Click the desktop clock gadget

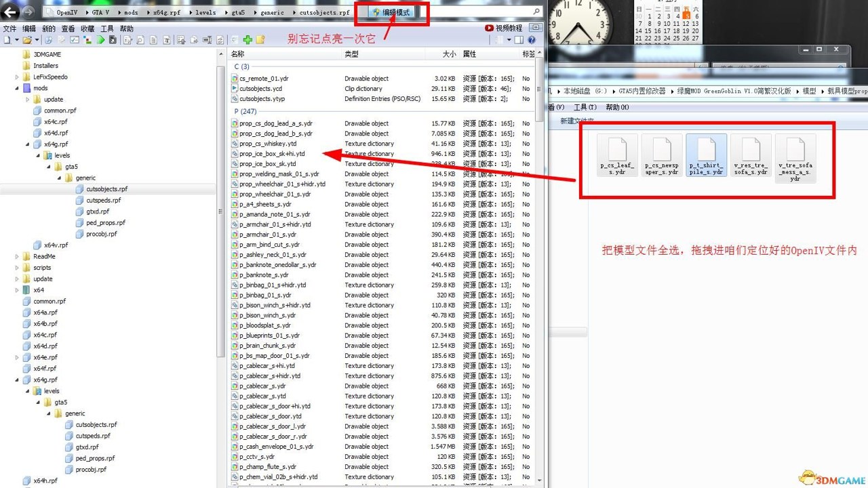tap(579, 24)
